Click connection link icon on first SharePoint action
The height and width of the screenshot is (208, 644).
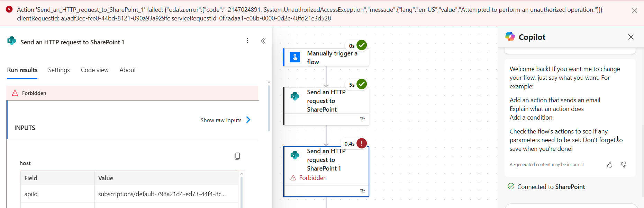(362, 119)
